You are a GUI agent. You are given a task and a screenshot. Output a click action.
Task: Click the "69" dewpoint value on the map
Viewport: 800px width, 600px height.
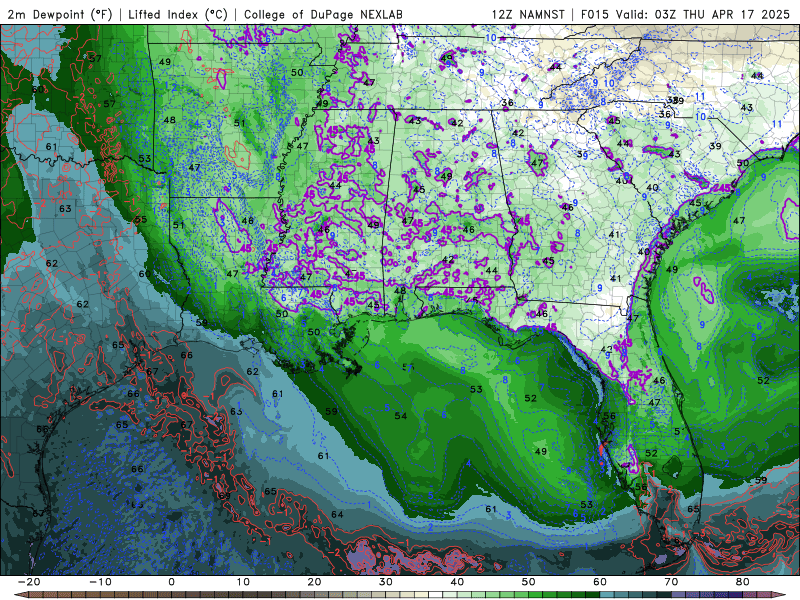223,495
